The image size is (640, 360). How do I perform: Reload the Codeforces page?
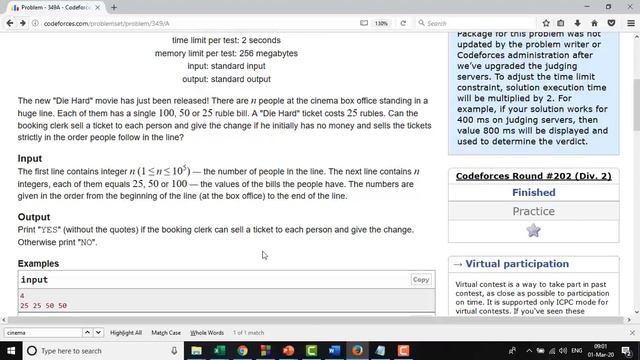click(x=403, y=23)
